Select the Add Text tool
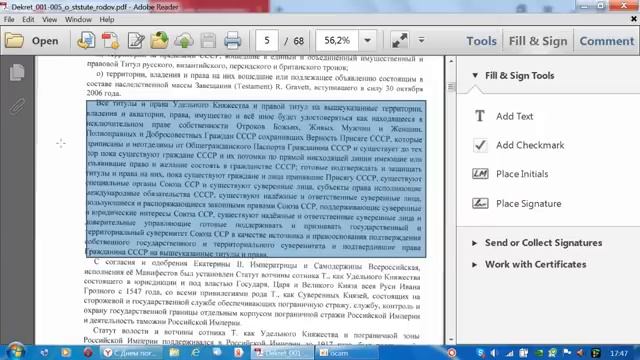The height and width of the screenshot is (360, 640). (x=514, y=116)
